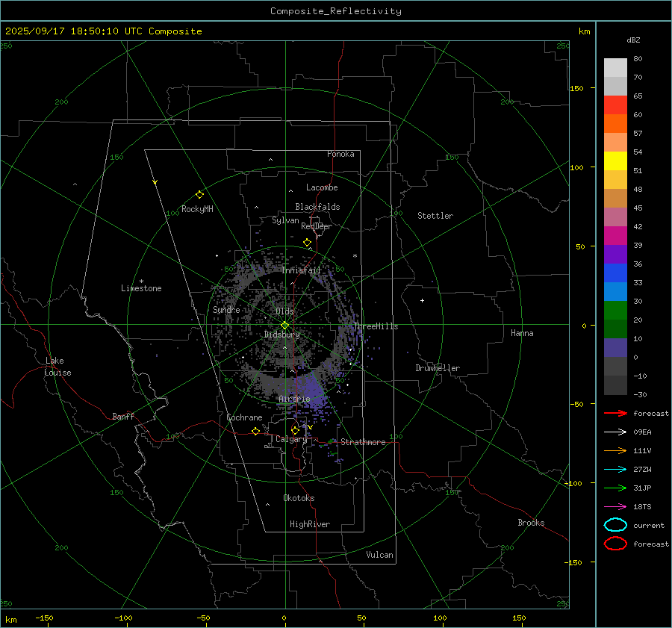Click the Composite_Reflectivity title at top
The image size is (672, 628).
pos(335,10)
